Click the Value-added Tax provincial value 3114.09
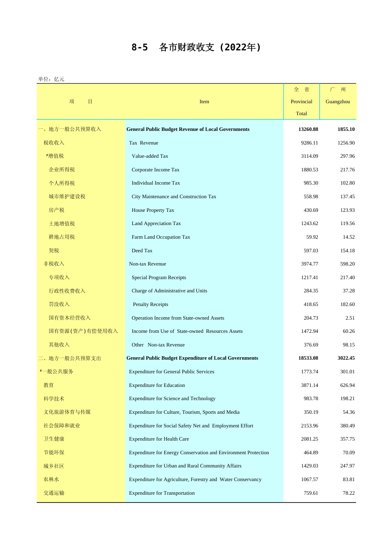392x555 pixels. pos(309,156)
